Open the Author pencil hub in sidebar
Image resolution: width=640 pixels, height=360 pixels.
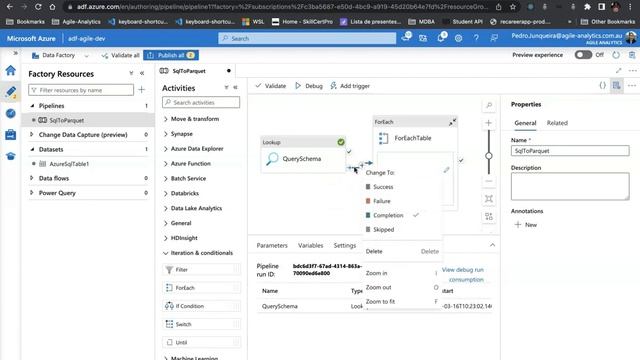[x=11, y=92]
